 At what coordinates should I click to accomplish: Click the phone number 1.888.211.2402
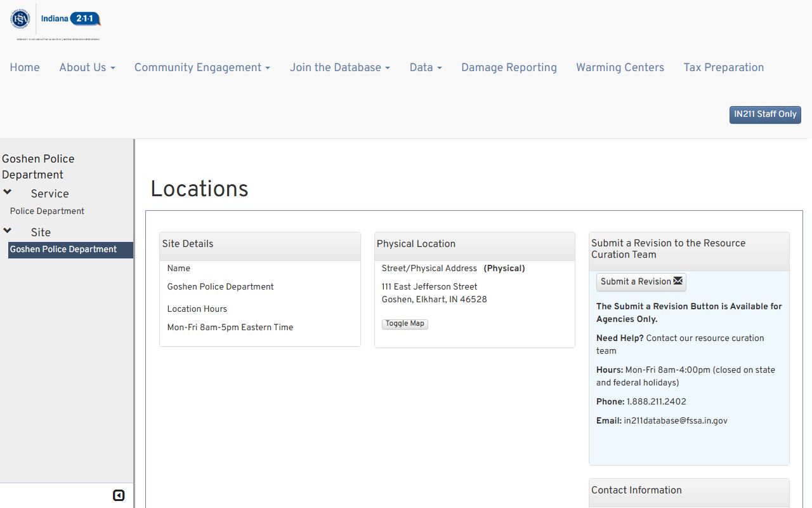656,402
